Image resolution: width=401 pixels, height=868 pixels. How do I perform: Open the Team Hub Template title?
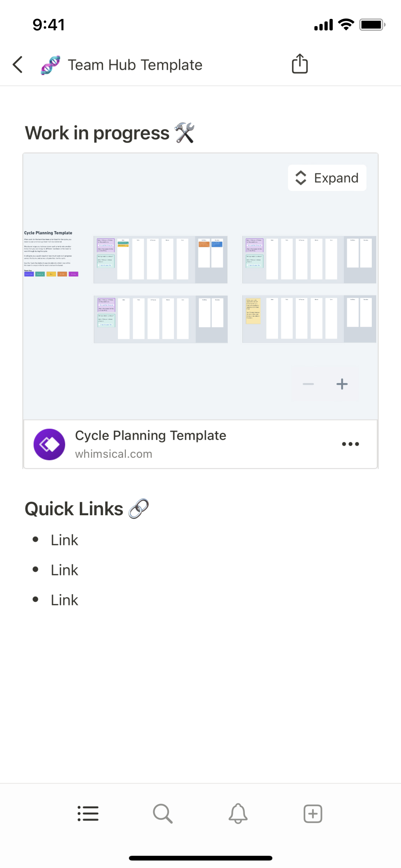[135, 65]
